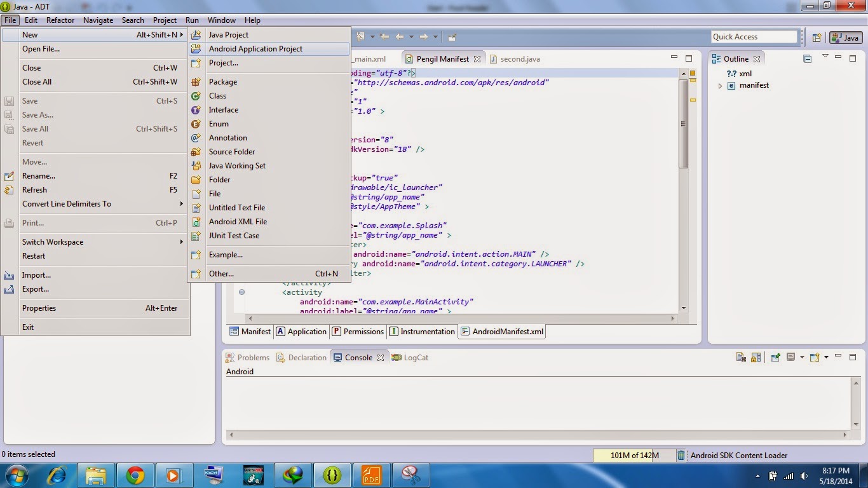
Task: Click the Rename icon in the File menu
Action: (x=9, y=176)
